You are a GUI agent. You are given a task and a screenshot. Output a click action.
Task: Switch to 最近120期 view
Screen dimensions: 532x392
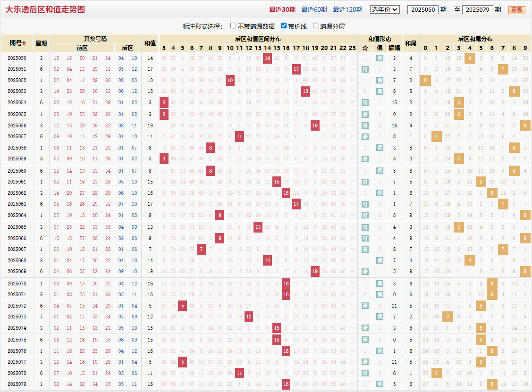coord(348,9)
